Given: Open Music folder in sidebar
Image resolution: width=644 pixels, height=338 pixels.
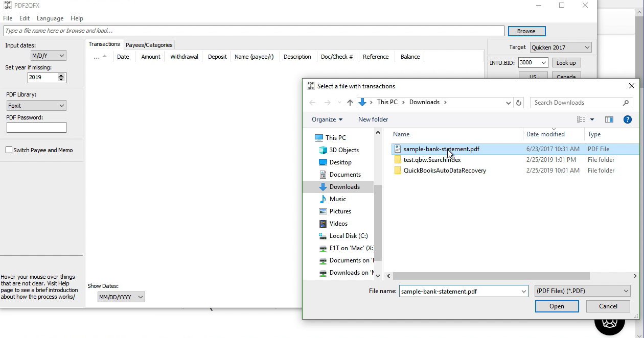Looking at the screenshot, I should [x=337, y=199].
